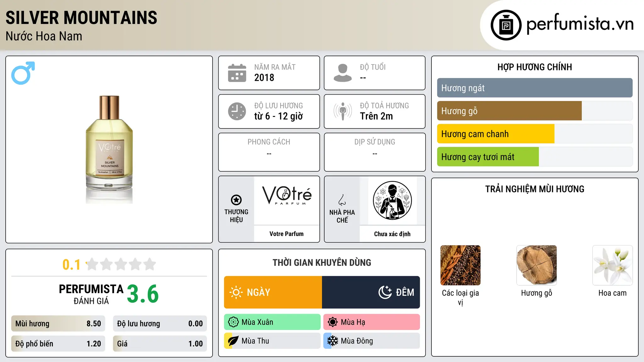Screen dimensions: 644x362
Task: Click the TRẢI NGHIỆM MÙI HƯƠNG heading
Action: click(x=535, y=189)
